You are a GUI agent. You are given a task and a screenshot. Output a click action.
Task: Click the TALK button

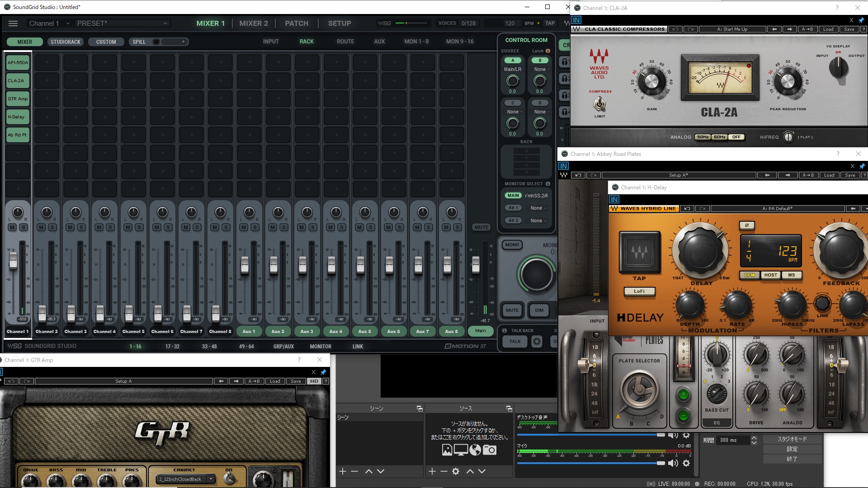pyautogui.click(x=515, y=342)
